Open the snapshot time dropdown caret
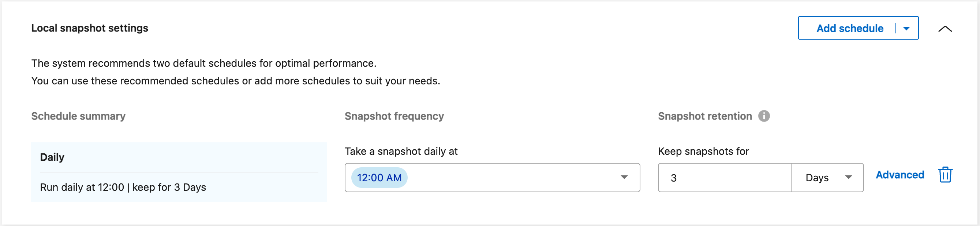 [x=624, y=177]
